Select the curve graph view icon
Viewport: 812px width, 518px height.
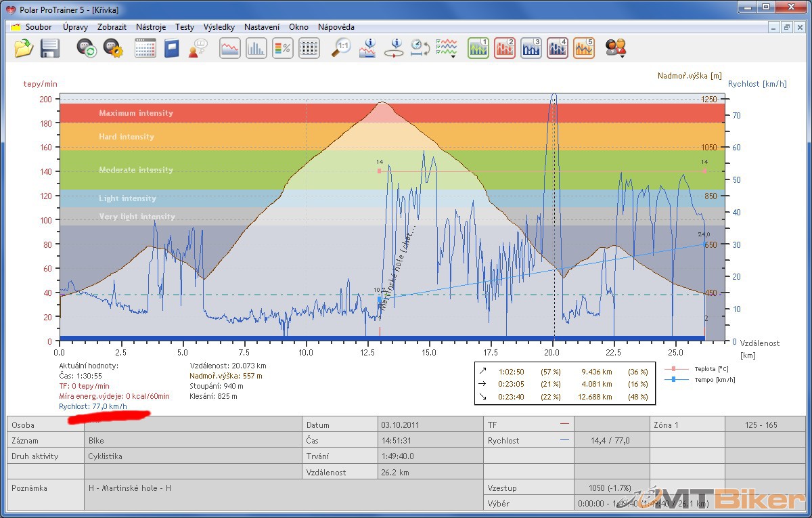(230, 48)
